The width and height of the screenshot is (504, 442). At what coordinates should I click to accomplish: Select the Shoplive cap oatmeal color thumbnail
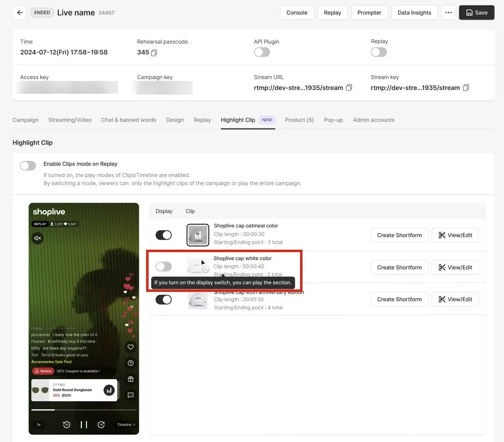[x=198, y=235]
